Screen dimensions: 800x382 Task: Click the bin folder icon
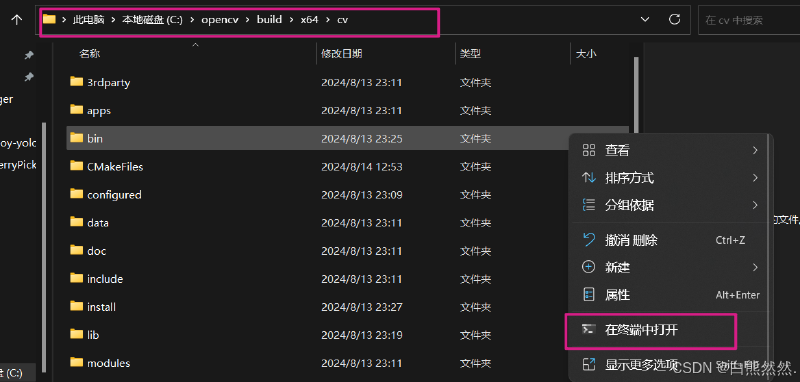pos(77,137)
